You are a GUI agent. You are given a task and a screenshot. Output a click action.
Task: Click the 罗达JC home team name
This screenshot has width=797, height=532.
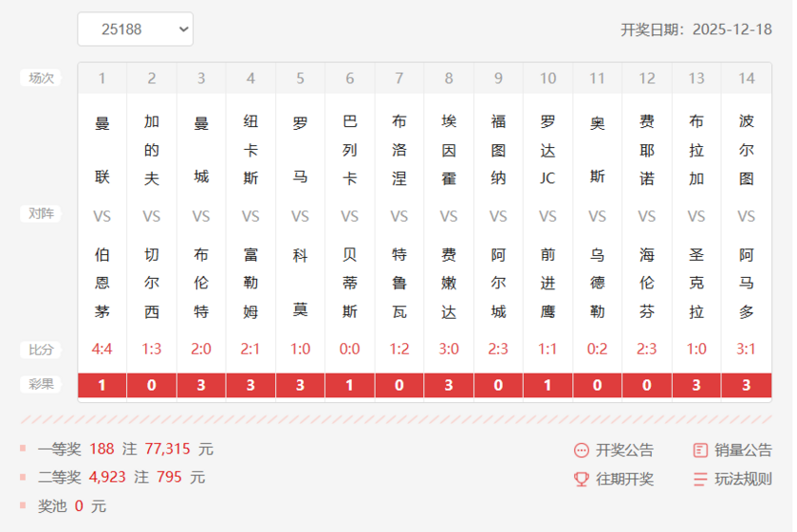547,150
